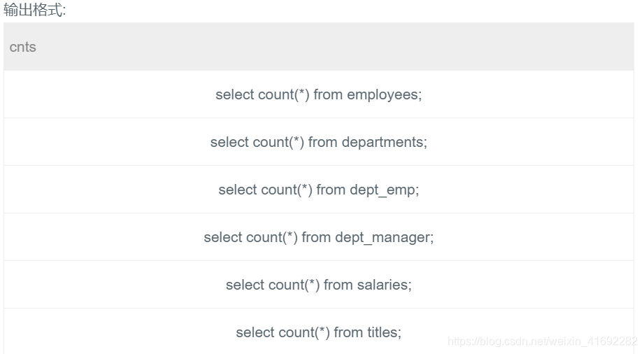
Task: Click "select" keyword in the employees query
Action: point(234,94)
